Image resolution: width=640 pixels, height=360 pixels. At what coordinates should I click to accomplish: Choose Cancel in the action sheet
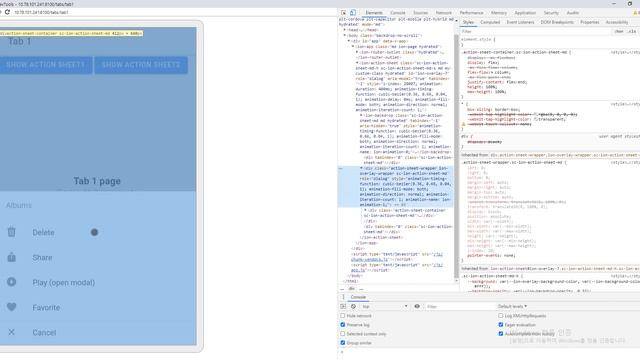[x=98, y=332]
